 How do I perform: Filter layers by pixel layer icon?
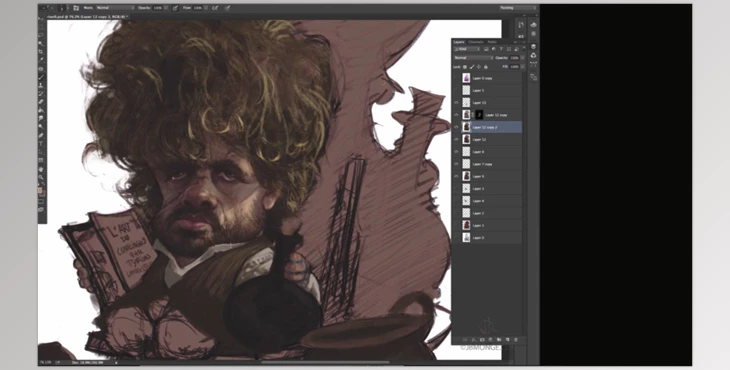pos(486,49)
